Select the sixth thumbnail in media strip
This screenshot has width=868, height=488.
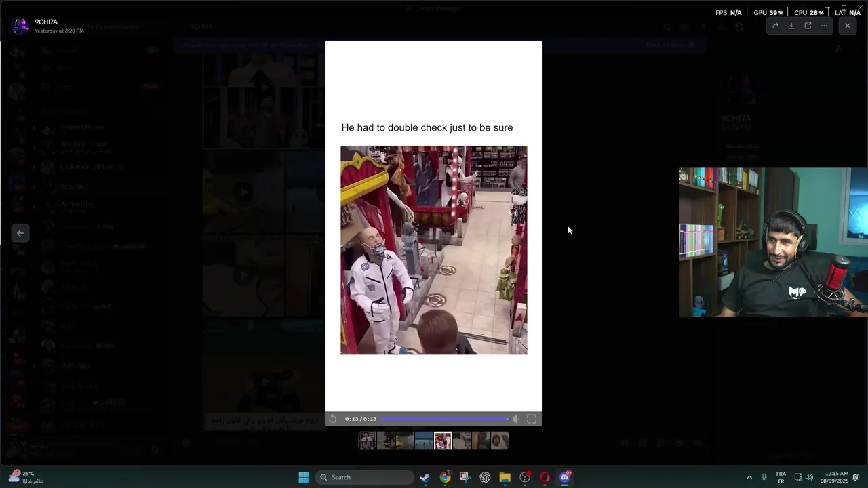tap(462, 441)
